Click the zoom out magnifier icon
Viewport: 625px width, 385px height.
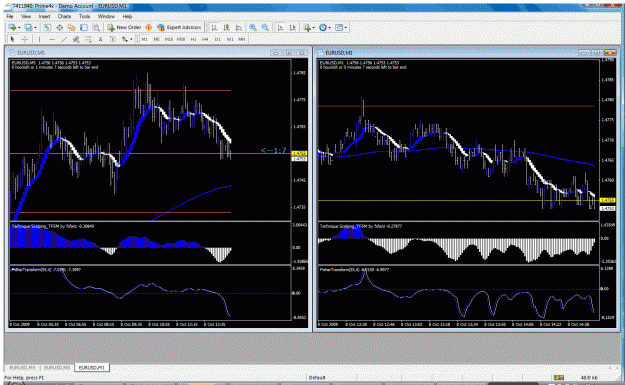[265, 28]
